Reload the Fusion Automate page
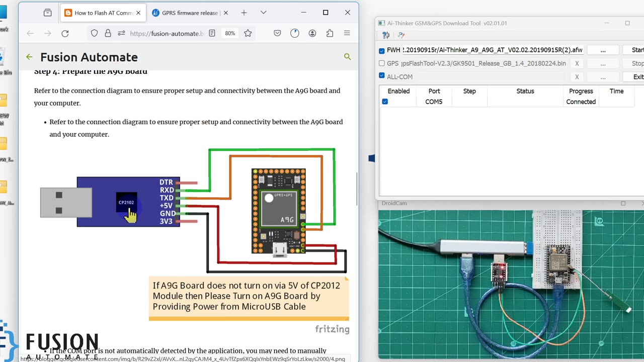This screenshot has width=644, height=362. (x=65, y=33)
